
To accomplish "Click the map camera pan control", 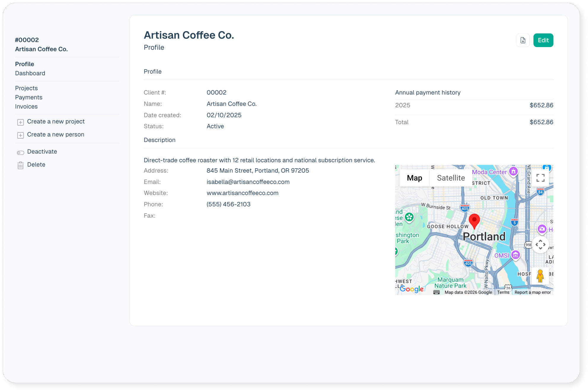I will 540,245.
